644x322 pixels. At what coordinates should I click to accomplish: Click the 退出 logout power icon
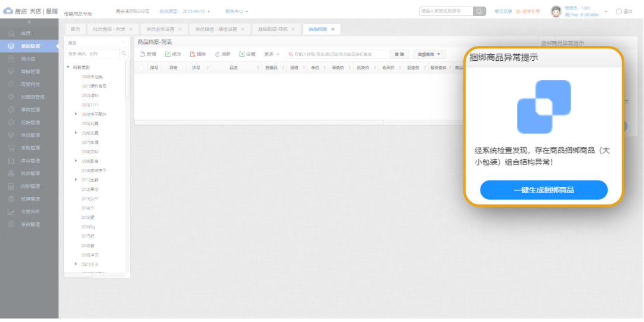618,11
